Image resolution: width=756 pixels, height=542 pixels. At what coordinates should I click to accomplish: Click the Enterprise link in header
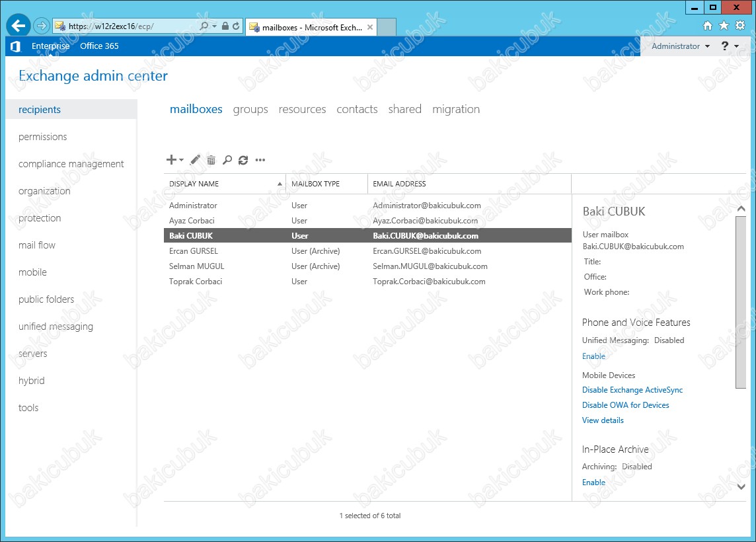click(x=51, y=46)
